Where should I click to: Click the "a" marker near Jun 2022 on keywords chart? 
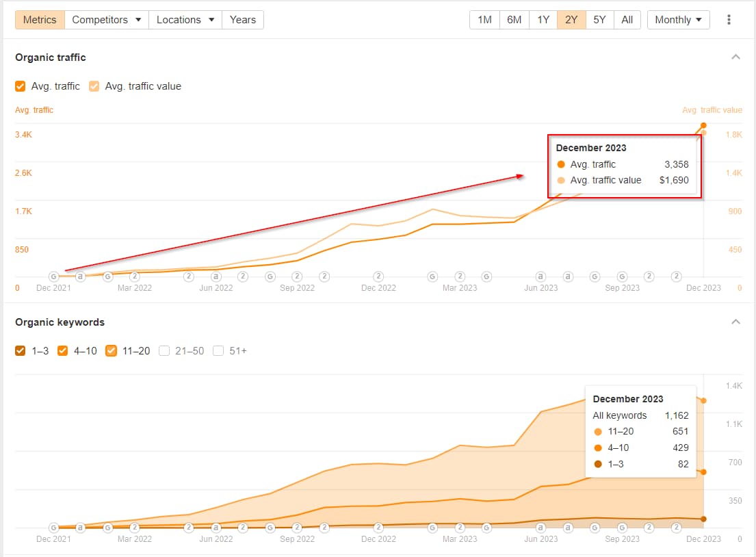[x=216, y=527]
